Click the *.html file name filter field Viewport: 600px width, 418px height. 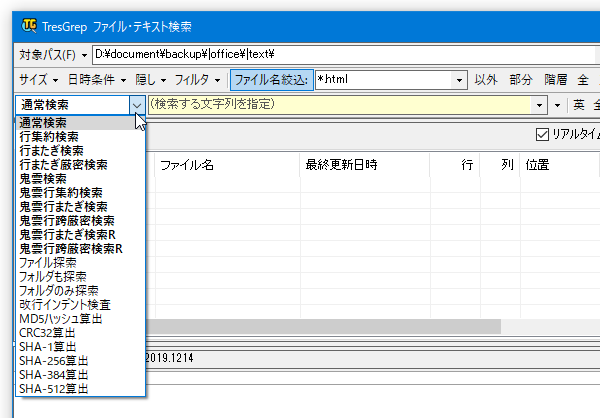383,80
